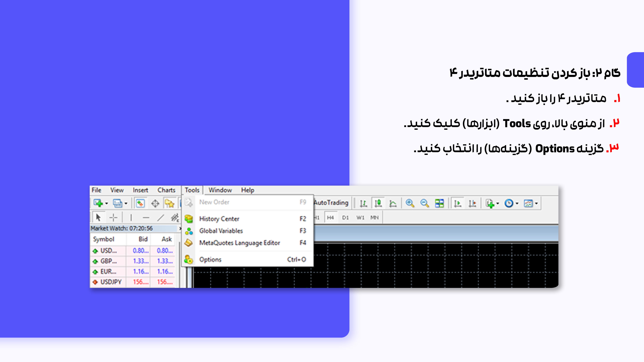This screenshot has height=362, width=644.
Task: Expand the Templates dropdown arrow
Action: point(536,203)
